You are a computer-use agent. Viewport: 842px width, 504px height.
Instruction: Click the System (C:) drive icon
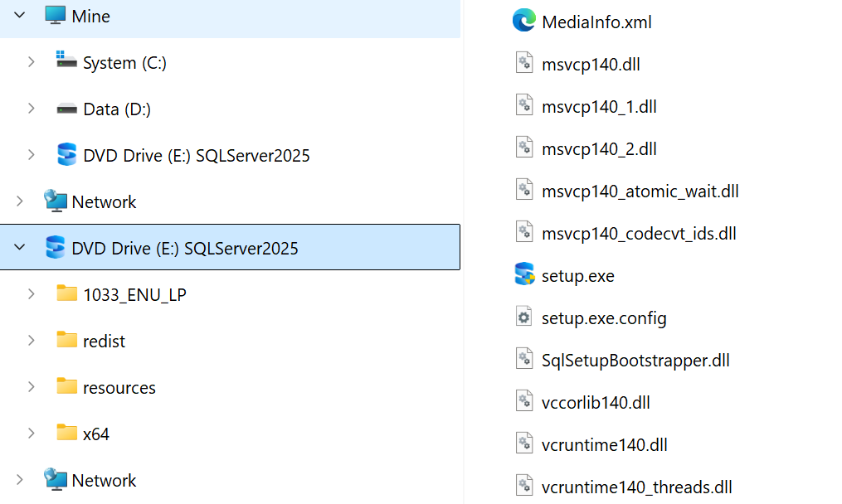point(66,61)
